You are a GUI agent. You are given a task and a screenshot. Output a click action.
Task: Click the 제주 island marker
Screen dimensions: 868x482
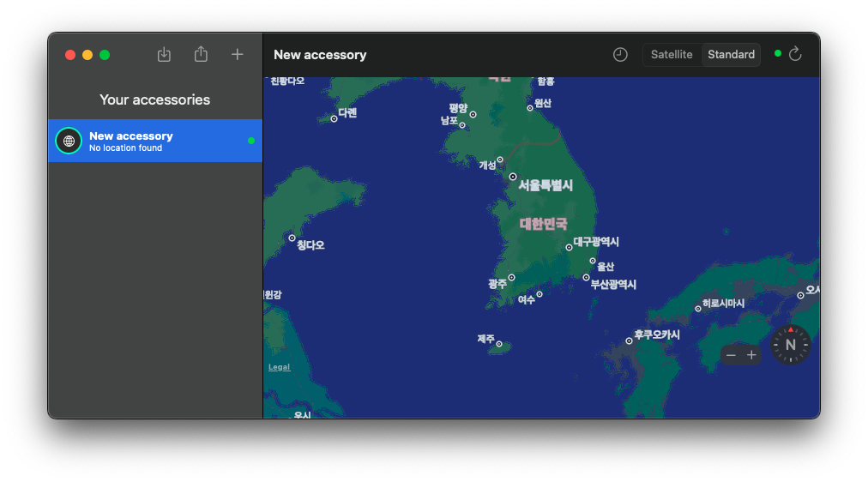point(499,344)
